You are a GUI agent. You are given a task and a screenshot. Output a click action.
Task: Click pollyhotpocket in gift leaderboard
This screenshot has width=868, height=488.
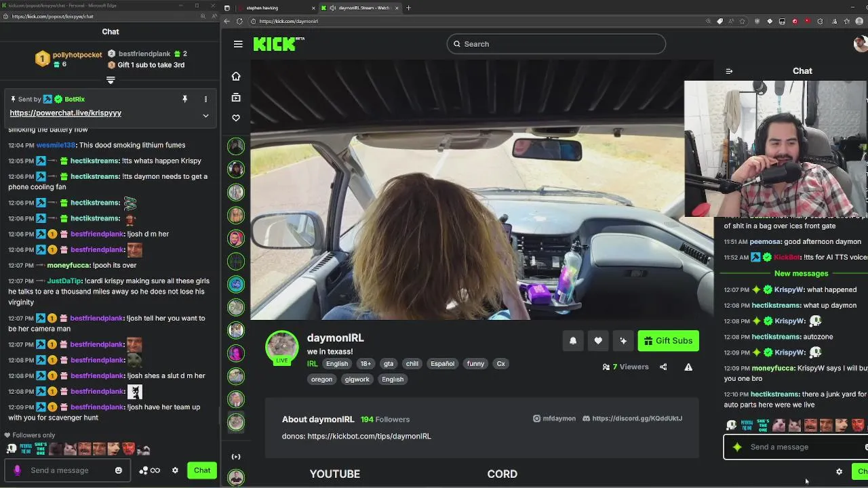(x=77, y=55)
